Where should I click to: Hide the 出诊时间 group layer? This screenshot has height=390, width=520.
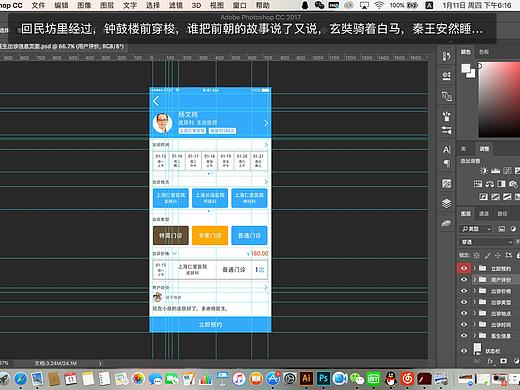coord(464,324)
